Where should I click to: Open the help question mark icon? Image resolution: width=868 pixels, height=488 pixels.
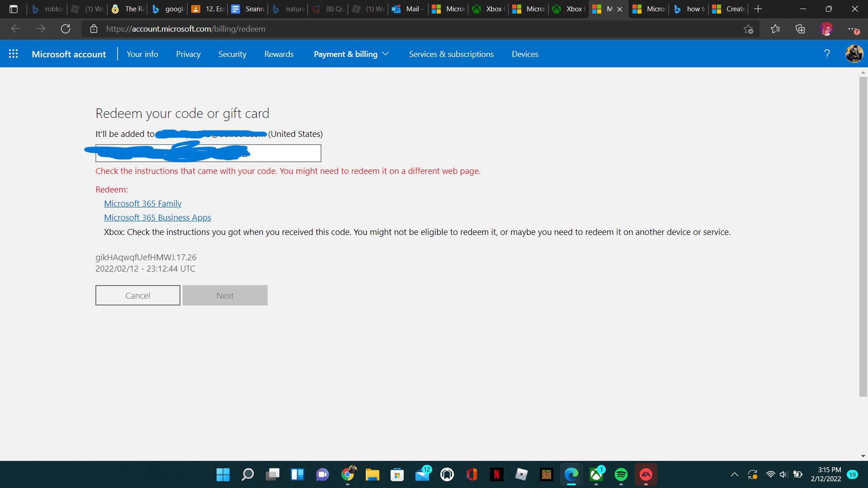point(827,54)
